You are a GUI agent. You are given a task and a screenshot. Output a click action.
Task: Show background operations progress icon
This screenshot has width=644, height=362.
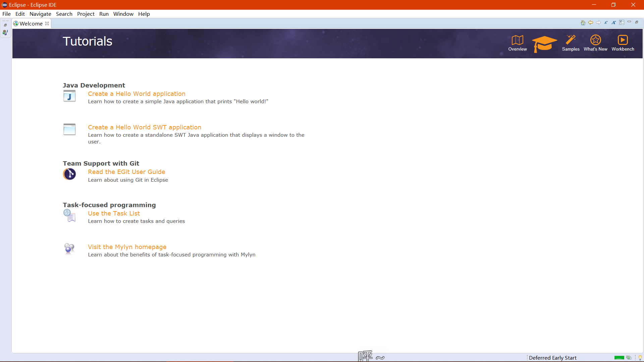(629, 358)
